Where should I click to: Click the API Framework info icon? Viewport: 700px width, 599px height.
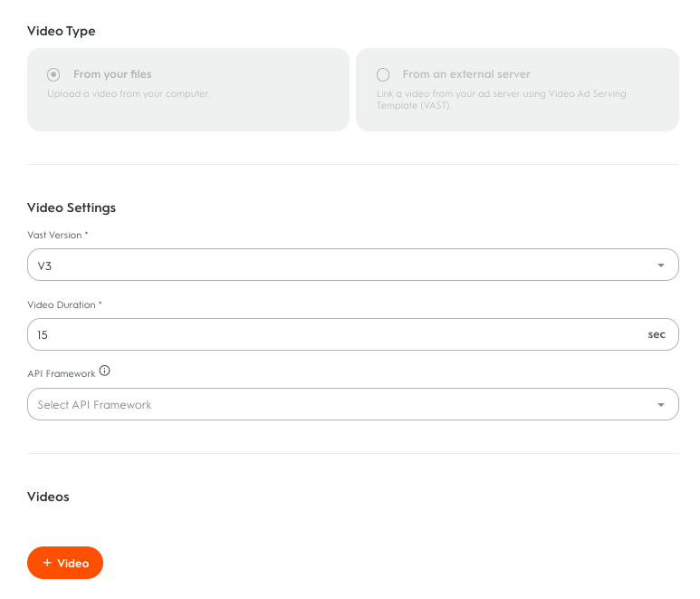[x=105, y=371]
